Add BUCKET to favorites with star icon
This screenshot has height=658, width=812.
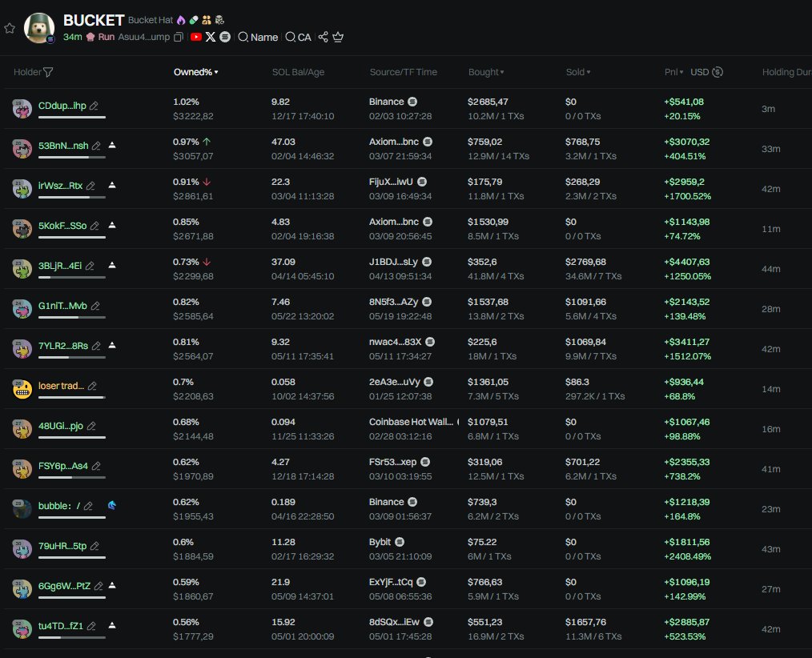pos(10,28)
